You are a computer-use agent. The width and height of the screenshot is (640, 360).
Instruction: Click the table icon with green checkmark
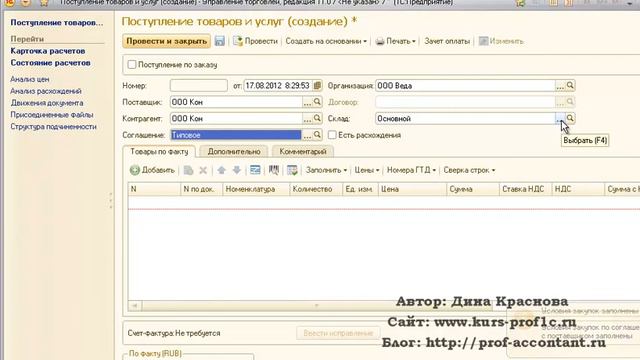(292, 170)
